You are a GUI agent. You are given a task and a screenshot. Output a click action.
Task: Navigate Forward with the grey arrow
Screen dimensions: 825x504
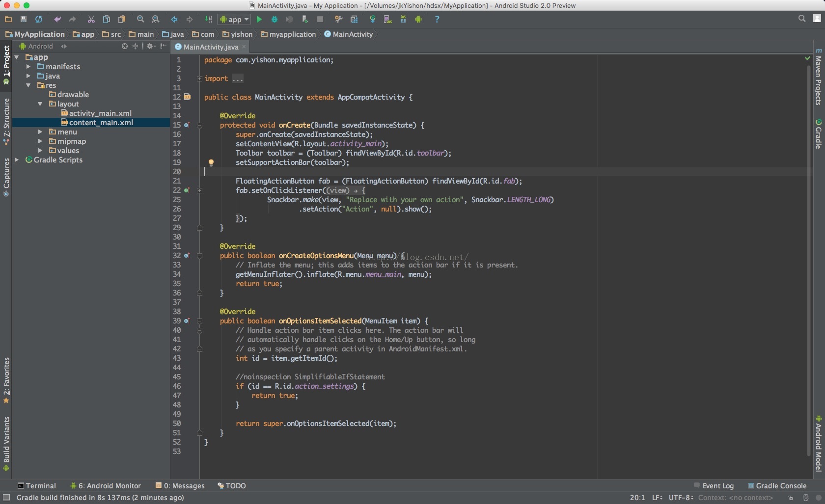[190, 19]
